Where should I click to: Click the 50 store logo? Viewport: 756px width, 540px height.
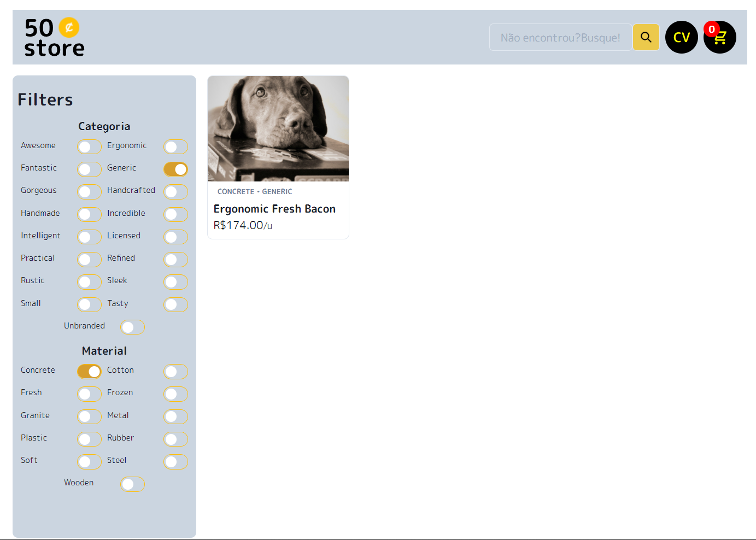[x=53, y=37]
